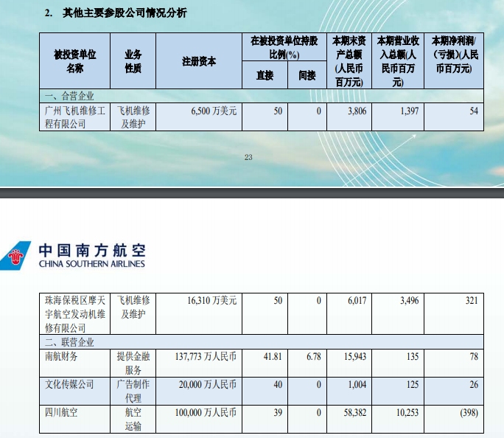The height and width of the screenshot is (438, 504).
Task: Click the 16,310 万美元 registered capital cell
Action: [199, 314]
